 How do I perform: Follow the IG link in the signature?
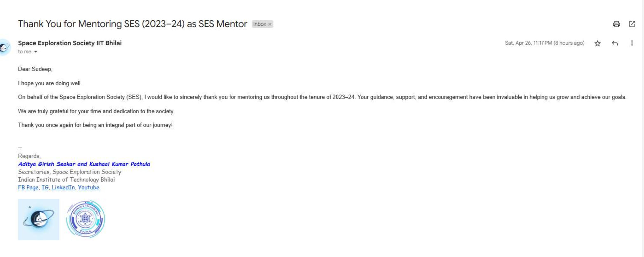[45, 188]
